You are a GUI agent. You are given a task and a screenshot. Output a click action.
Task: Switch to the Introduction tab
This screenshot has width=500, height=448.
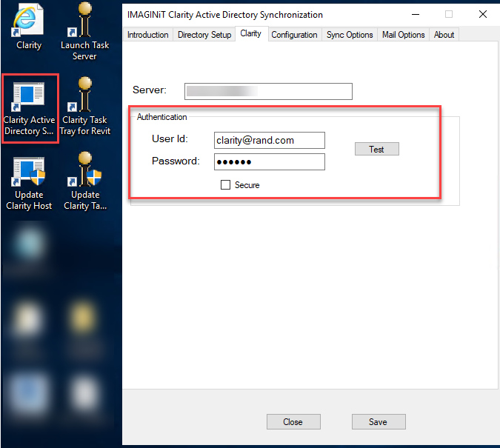point(148,35)
